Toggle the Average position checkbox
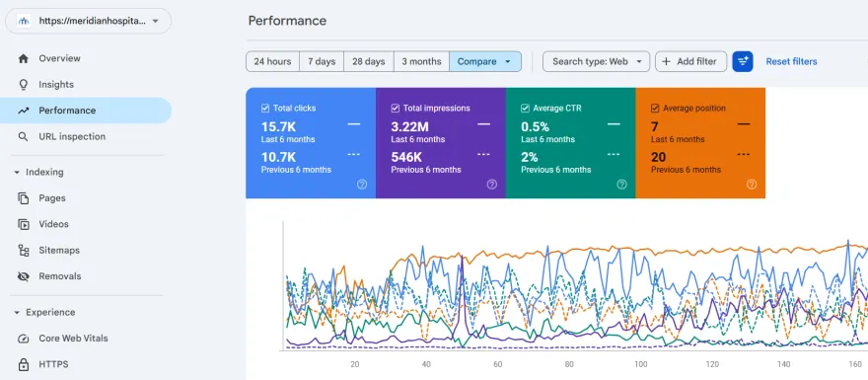The image size is (868, 380). (x=655, y=109)
